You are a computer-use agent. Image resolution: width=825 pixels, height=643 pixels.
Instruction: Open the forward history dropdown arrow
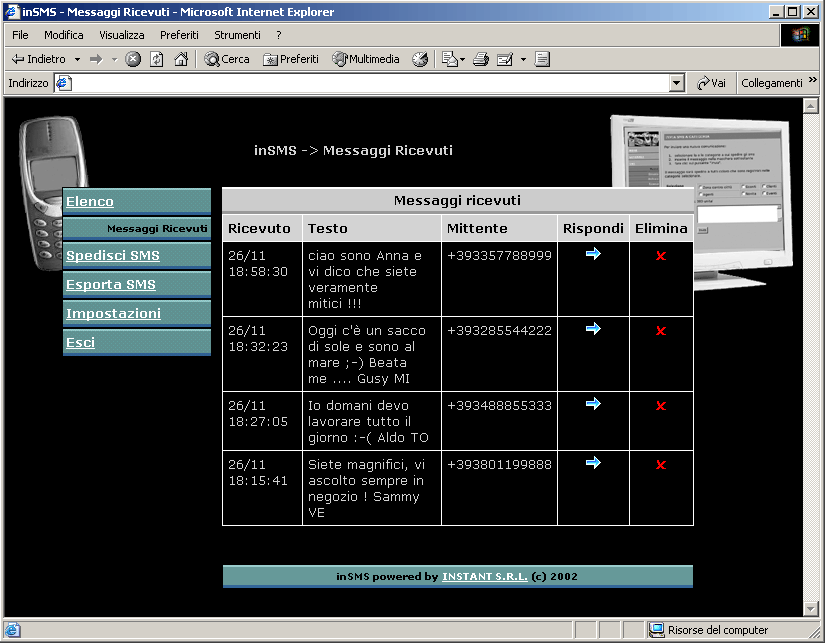tap(114, 59)
